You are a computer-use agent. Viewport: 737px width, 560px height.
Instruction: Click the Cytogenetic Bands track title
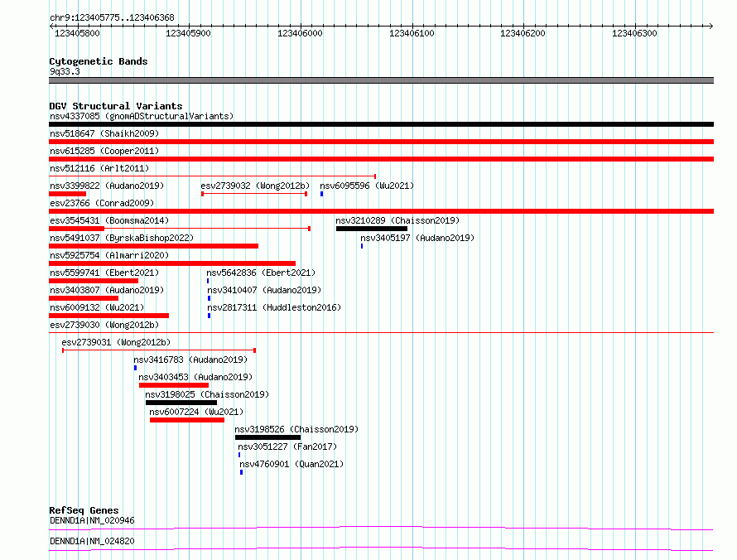(99, 61)
